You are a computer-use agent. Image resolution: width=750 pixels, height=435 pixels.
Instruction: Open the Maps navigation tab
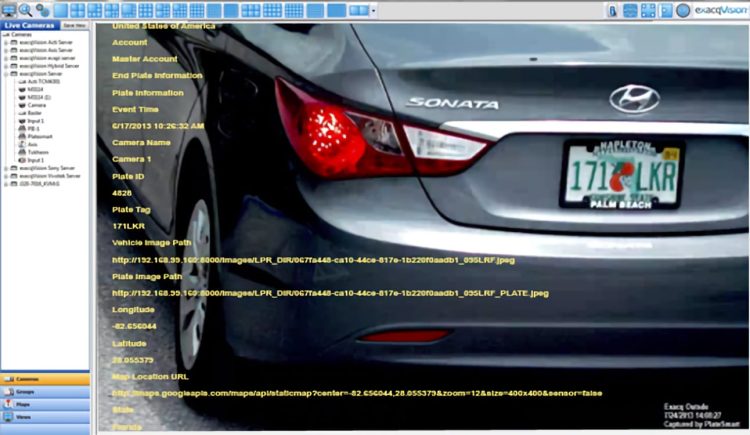[x=45, y=404]
